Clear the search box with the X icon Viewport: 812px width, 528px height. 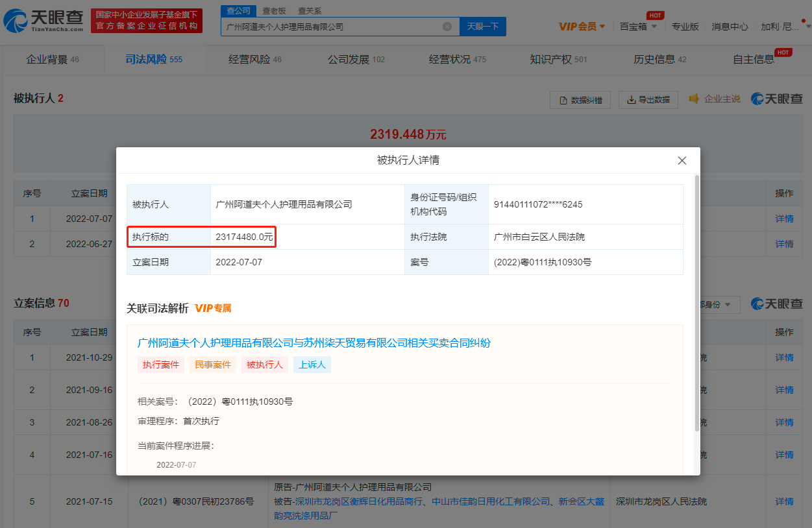point(447,27)
